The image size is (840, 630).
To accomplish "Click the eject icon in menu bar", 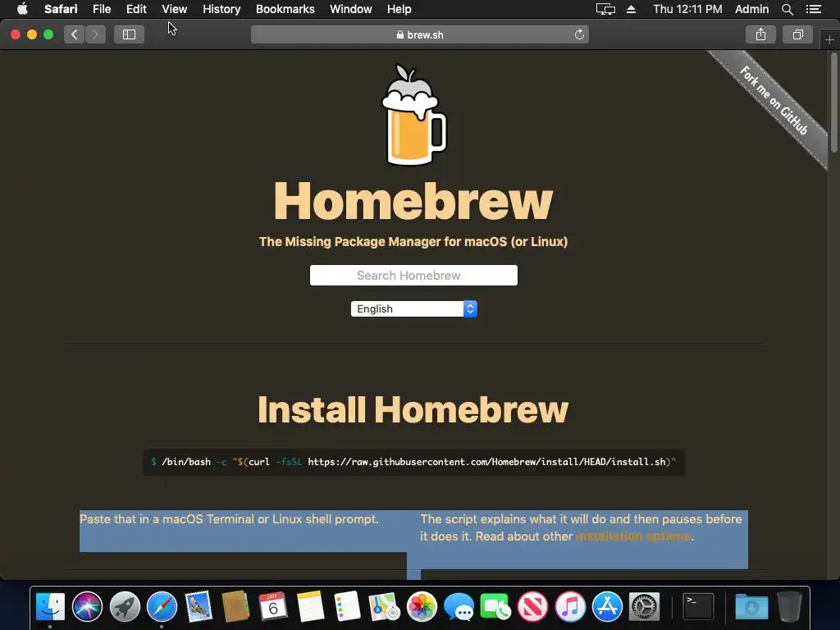I will 631,9.
